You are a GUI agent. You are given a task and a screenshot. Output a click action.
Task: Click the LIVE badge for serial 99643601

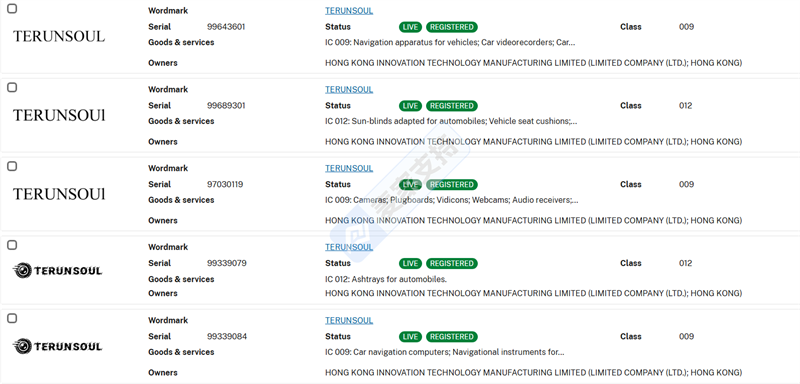[x=410, y=27]
